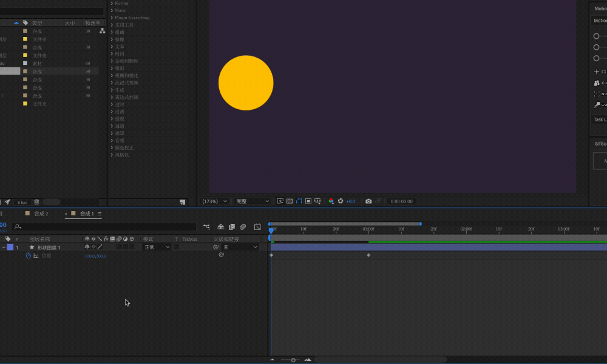Screen dimensions: 607x364
Task: Toggle second Motion panel radio circle
Action: coord(596,47)
